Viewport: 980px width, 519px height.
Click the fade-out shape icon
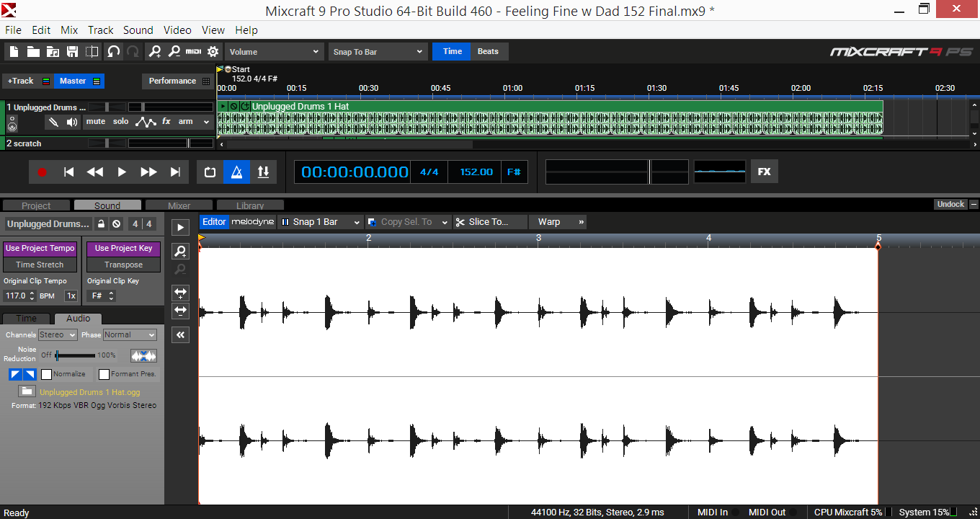[30, 374]
